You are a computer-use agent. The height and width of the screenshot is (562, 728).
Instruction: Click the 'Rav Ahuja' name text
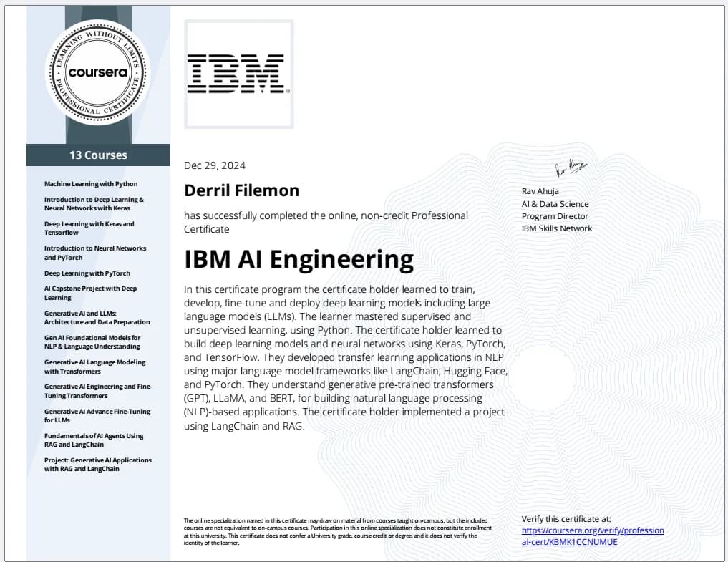(x=540, y=191)
